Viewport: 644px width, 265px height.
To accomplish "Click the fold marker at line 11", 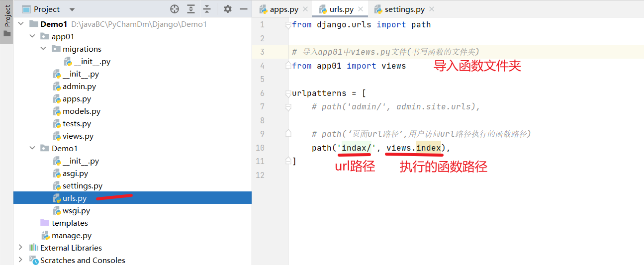I will [288, 161].
